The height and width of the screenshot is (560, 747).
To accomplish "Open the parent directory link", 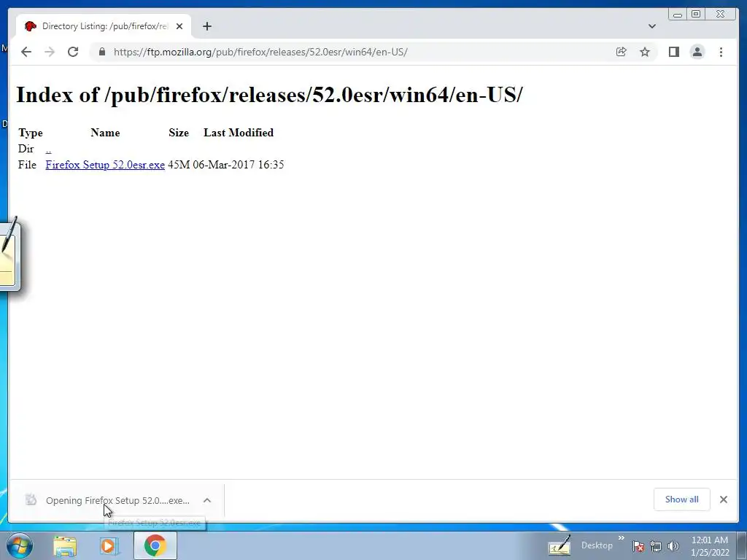I will click(x=48, y=149).
